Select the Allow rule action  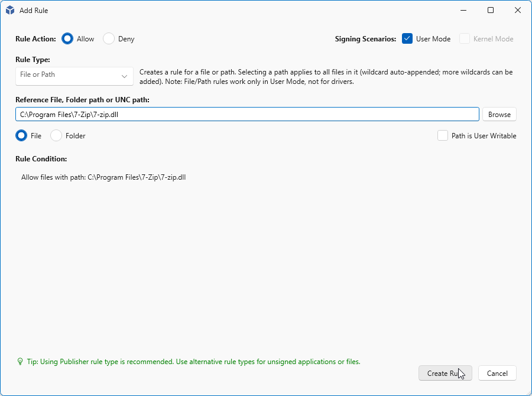[67, 39]
